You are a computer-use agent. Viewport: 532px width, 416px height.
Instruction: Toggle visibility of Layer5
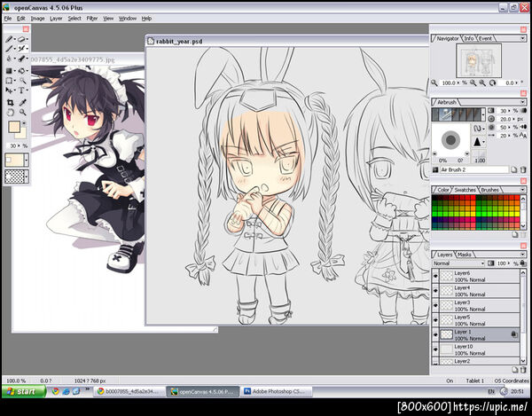pyautogui.click(x=435, y=320)
